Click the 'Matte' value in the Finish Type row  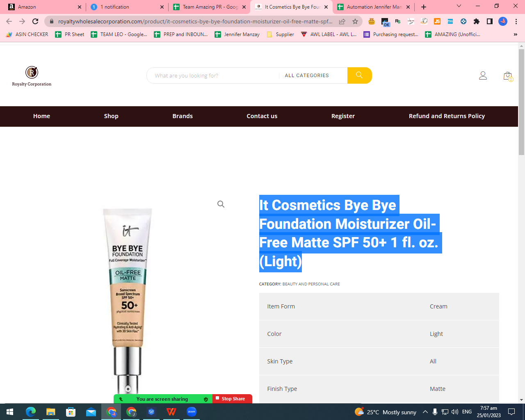pyautogui.click(x=437, y=389)
